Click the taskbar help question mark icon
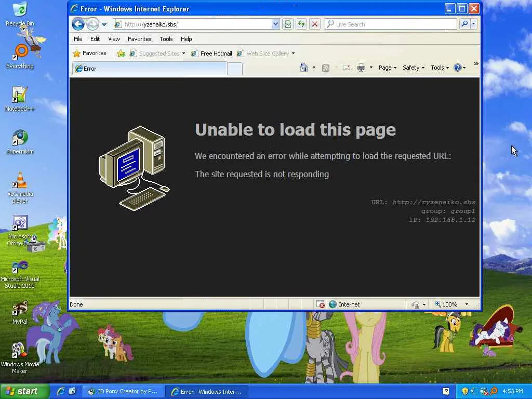Image resolution: width=532 pixels, height=399 pixels. pos(446,391)
